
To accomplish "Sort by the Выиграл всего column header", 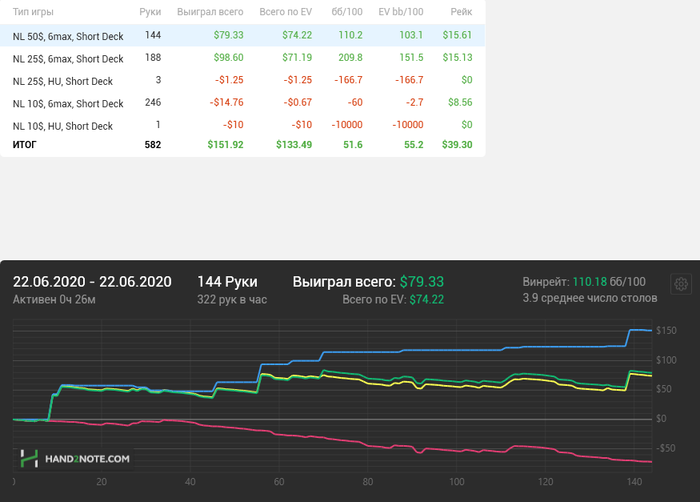I will [x=210, y=12].
